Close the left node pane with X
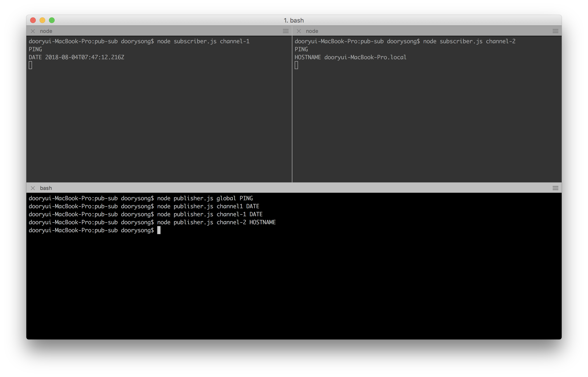 33,31
